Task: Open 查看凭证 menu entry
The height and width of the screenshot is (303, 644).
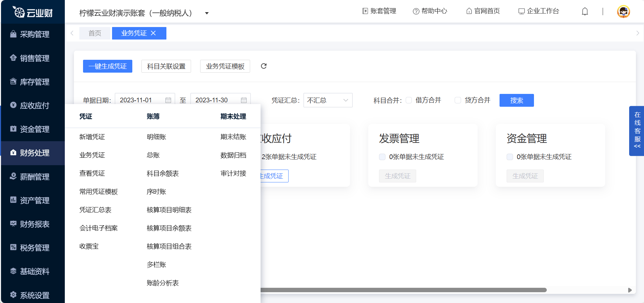Action: tap(92, 173)
